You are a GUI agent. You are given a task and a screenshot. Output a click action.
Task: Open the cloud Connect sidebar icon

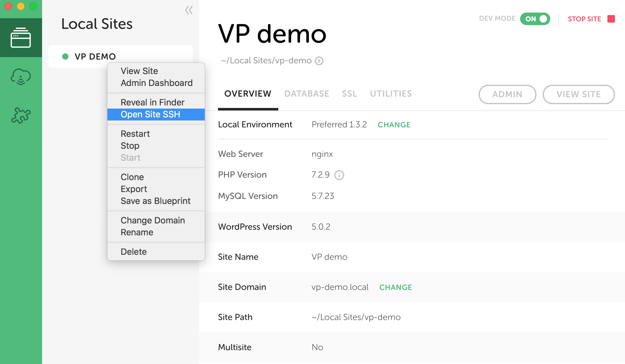pyautogui.click(x=21, y=77)
